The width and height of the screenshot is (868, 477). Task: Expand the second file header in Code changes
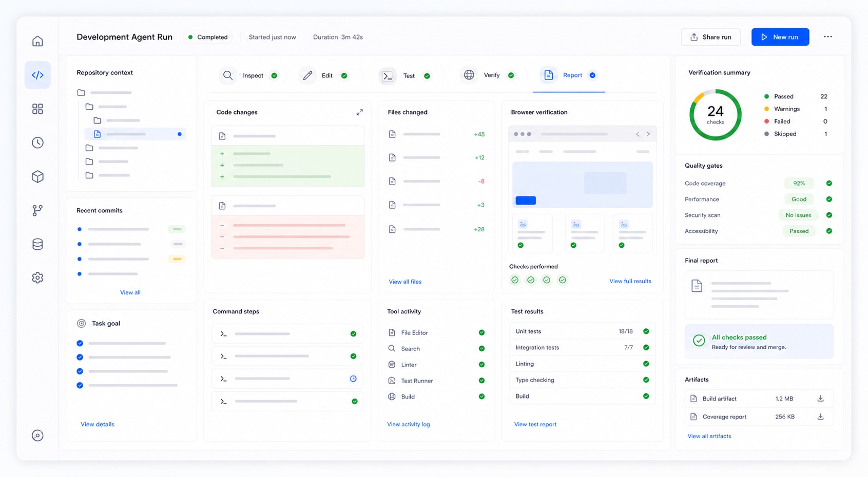coord(288,206)
